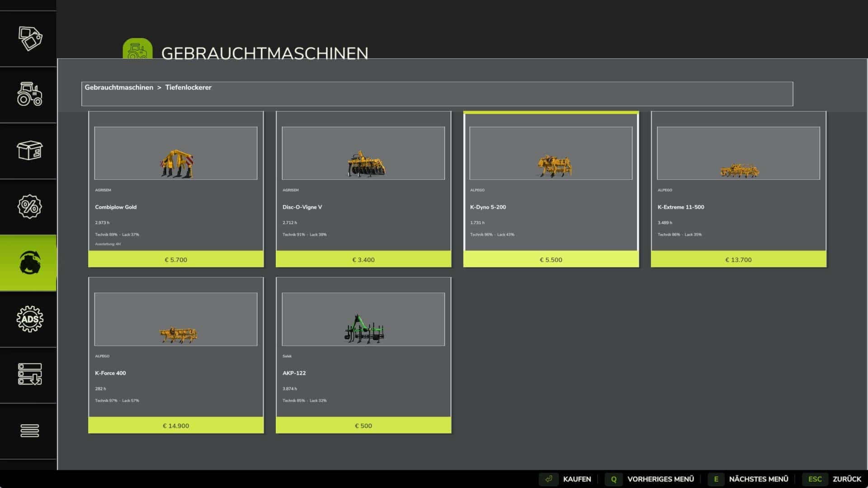Image resolution: width=868 pixels, height=488 pixels.
Task: Select the AKP-122 thumbnail image
Action: (x=363, y=319)
